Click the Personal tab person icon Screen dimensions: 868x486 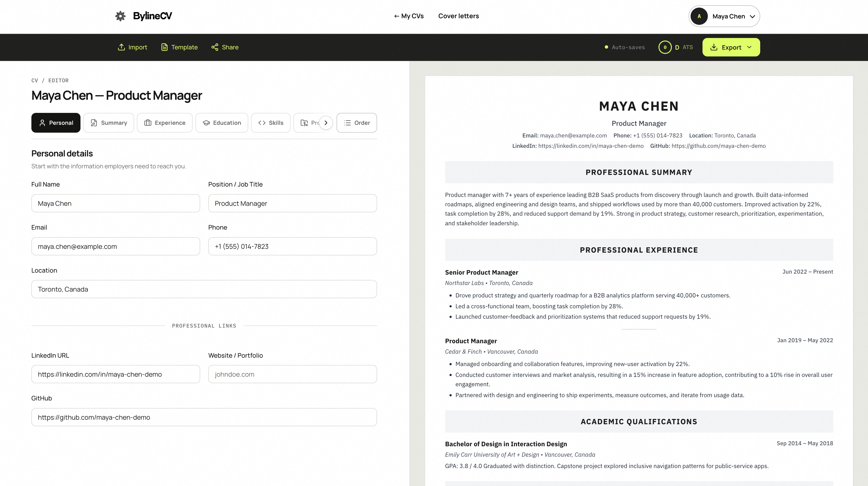point(43,123)
